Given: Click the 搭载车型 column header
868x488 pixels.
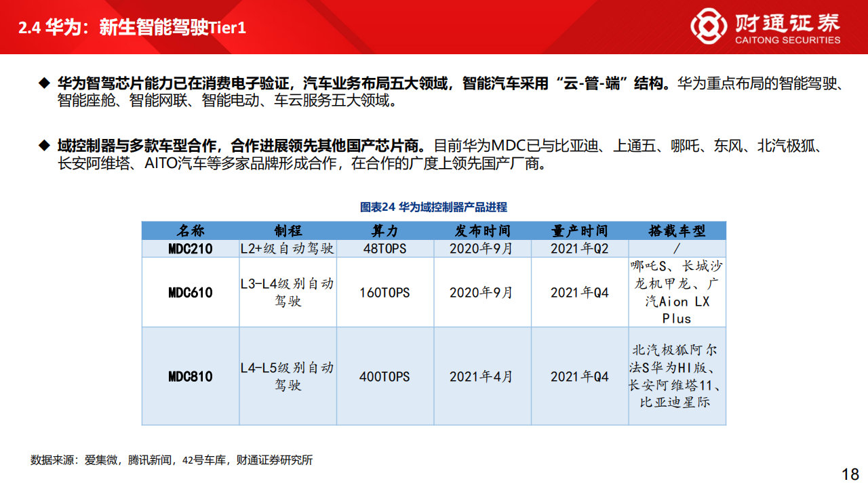Looking at the screenshot, I should click(677, 230).
